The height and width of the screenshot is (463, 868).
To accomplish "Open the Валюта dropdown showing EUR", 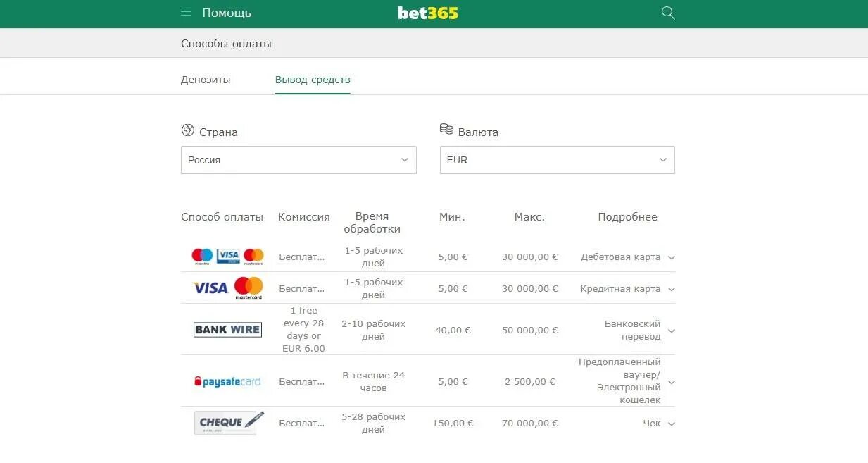I will (557, 160).
